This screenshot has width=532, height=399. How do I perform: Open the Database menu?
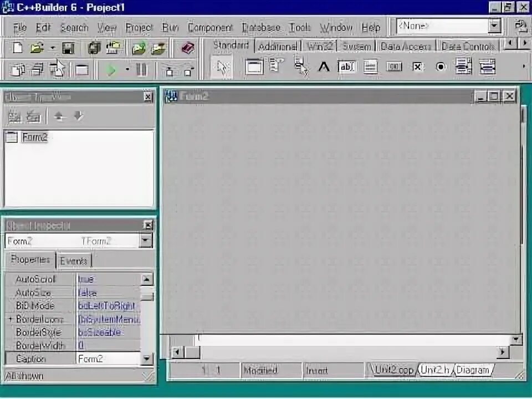[261, 28]
